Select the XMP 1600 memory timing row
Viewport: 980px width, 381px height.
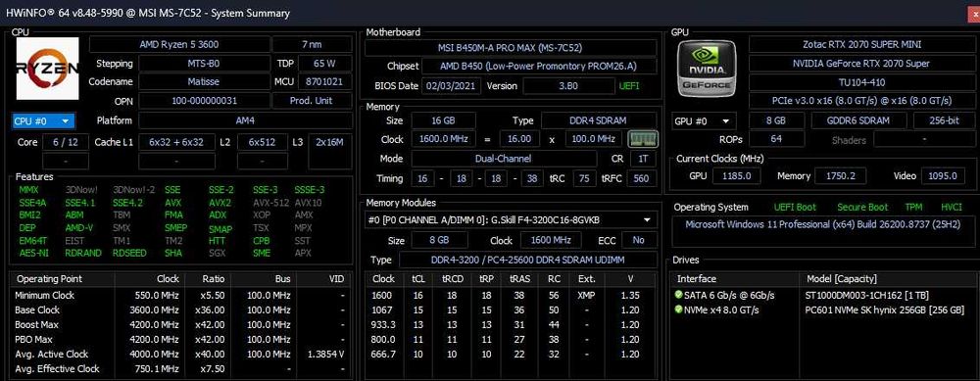pyautogui.click(x=510, y=295)
